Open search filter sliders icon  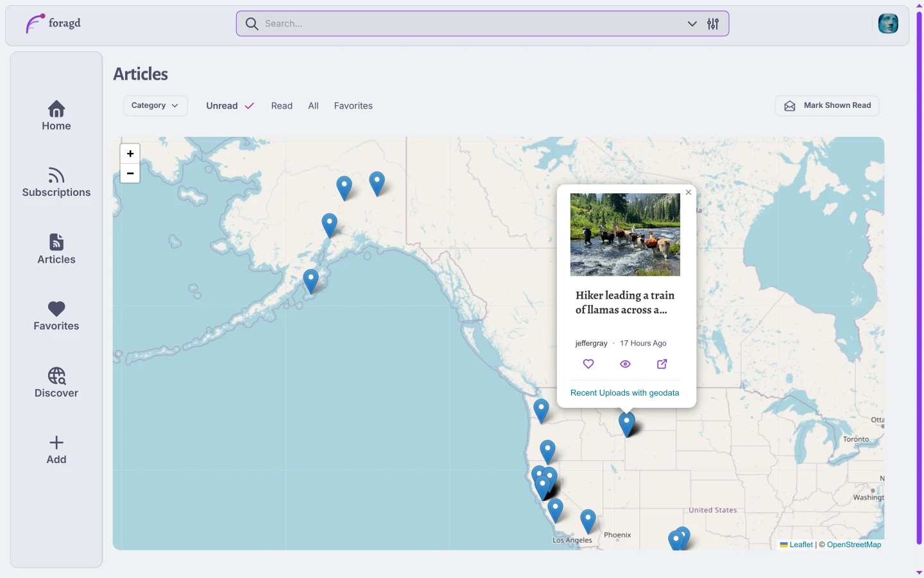click(x=713, y=24)
